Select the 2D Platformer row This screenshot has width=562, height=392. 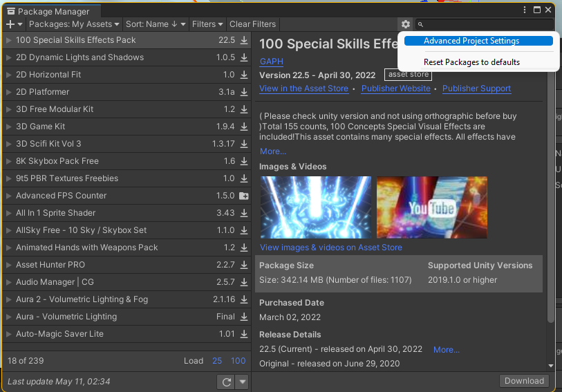[x=127, y=92]
